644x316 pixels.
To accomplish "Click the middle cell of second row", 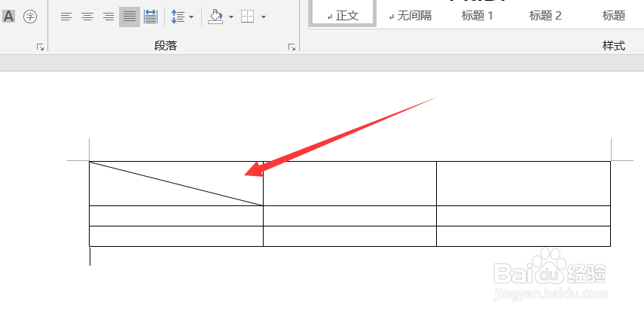I will pos(349,216).
